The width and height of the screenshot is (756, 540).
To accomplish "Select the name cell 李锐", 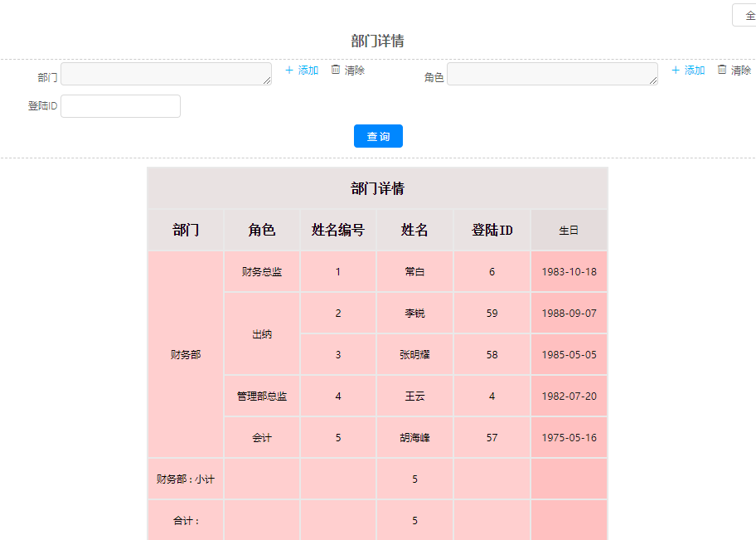I will [x=414, y=314].
